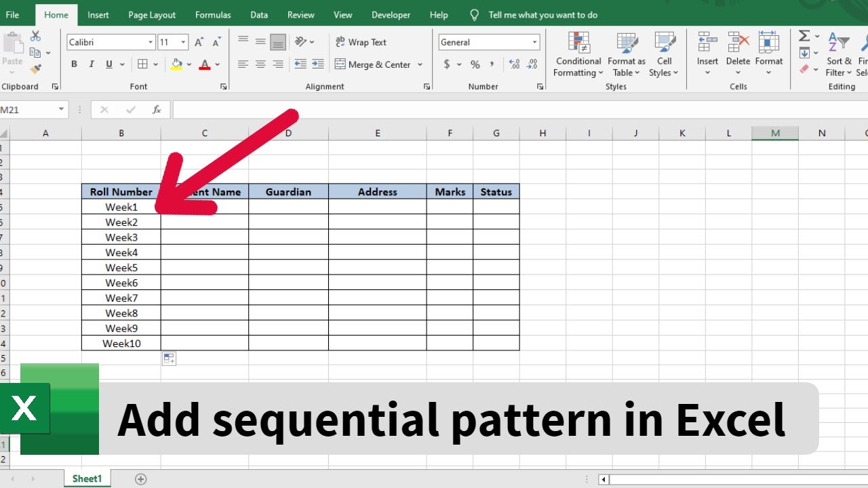Open the Number dialog launcher

coord(540,87)
